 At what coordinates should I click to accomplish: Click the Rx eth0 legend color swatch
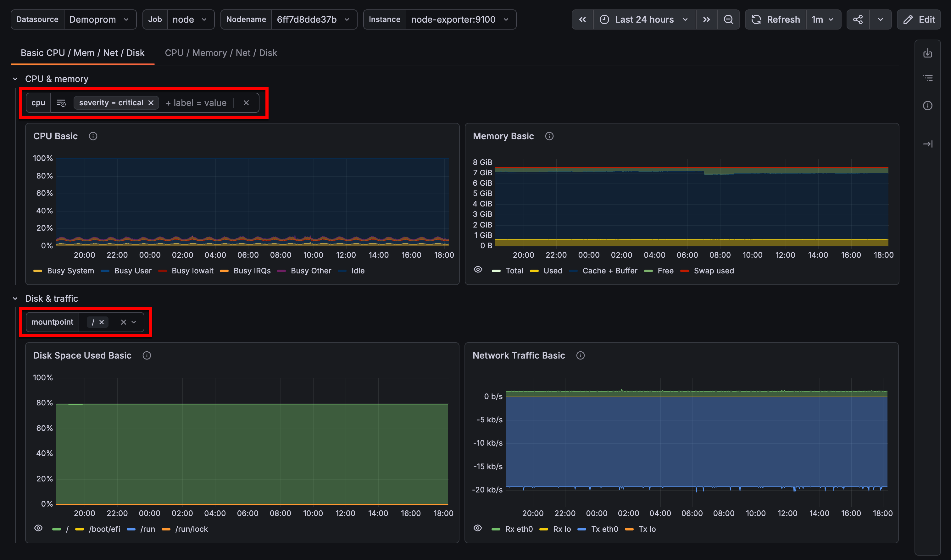(x=496, y=530)
